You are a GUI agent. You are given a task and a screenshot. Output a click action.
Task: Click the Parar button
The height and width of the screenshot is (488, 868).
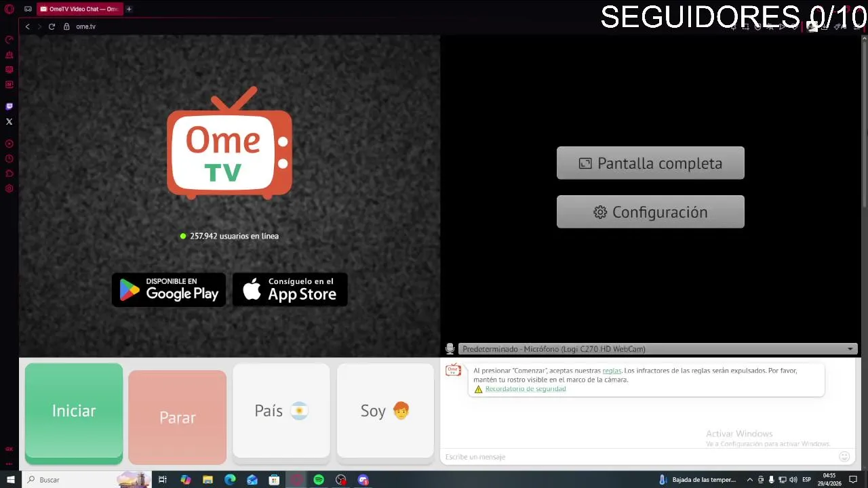(x=178, y=418)
